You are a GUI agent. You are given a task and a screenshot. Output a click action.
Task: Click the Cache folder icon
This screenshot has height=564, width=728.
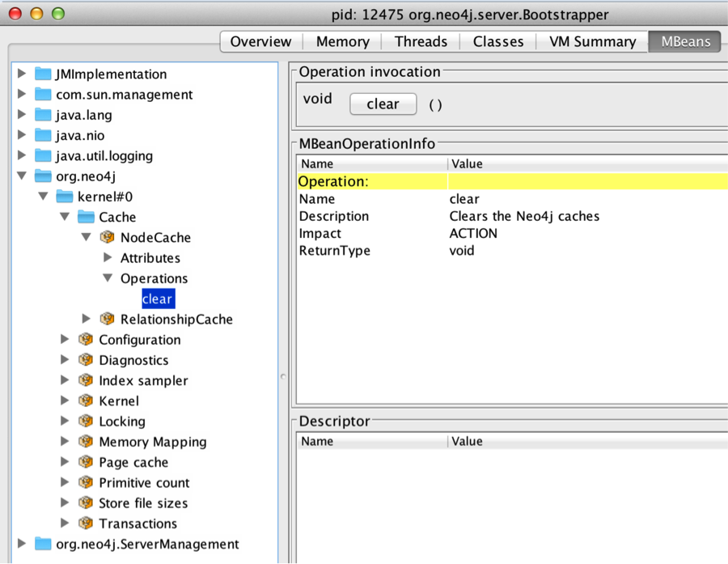86,217
